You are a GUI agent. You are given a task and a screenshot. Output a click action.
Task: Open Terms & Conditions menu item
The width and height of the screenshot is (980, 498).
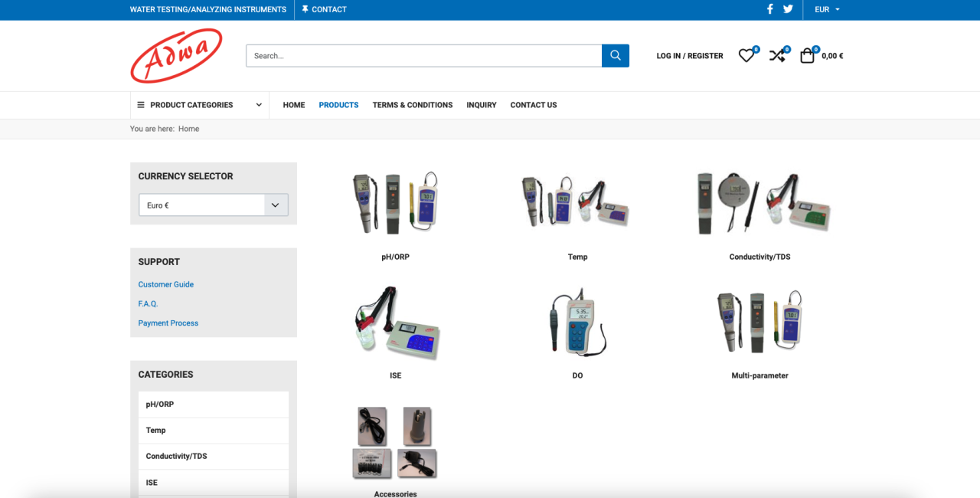[x=413, y=105]
